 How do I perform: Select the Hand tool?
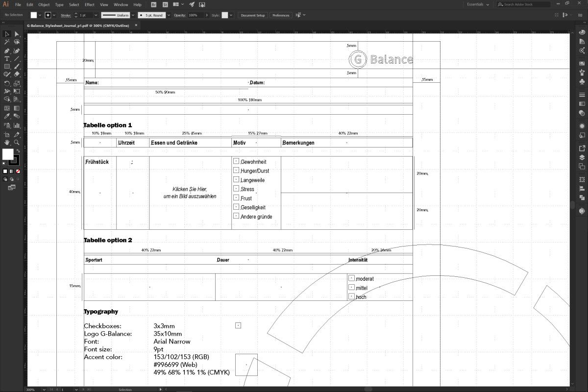7,142
